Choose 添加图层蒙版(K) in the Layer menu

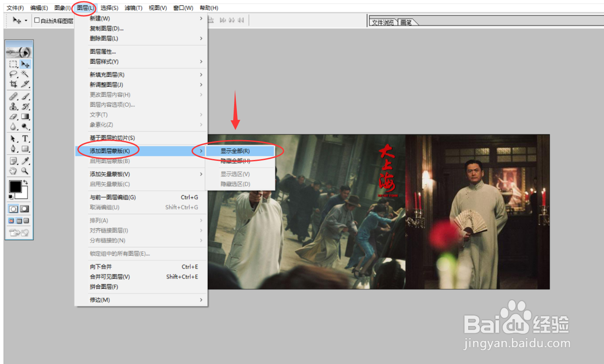point(141,151)
